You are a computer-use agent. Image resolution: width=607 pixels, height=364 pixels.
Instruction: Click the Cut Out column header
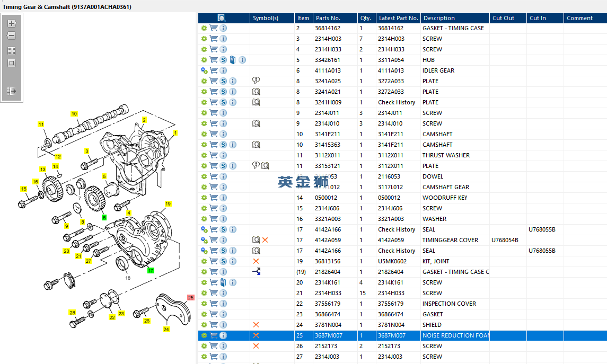508,18
